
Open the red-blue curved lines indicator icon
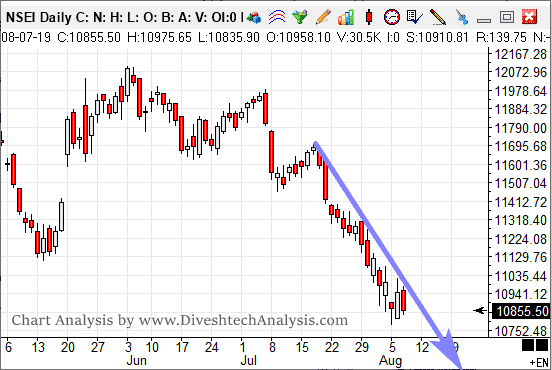coord(277,17)
